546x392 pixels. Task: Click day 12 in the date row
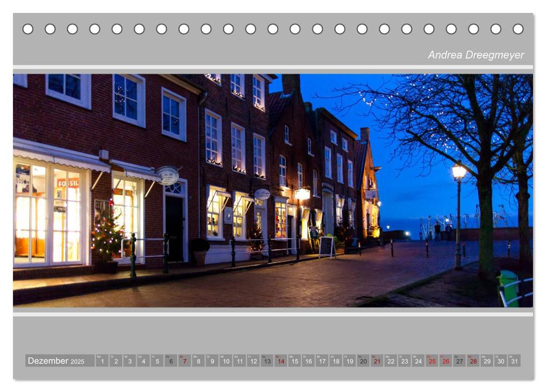click(254, 360)
